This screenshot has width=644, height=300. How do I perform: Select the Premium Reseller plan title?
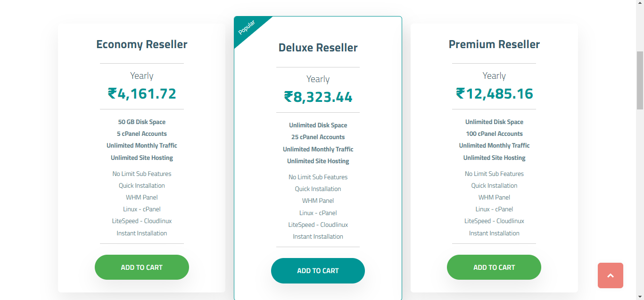pos(494,44)
